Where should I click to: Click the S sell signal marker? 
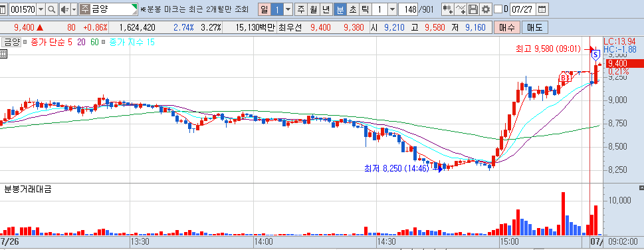tap(595, 55)
